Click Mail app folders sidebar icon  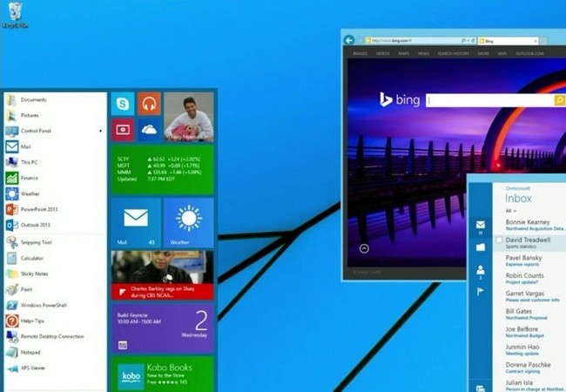point(481,247)
